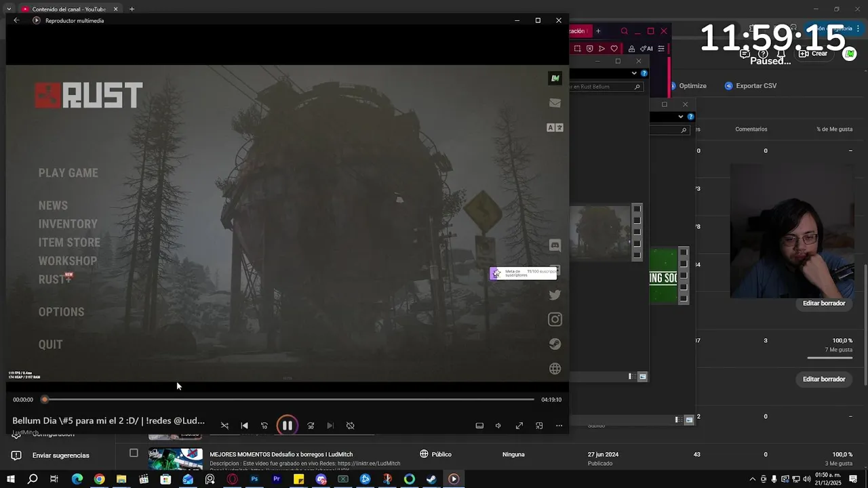Open the tab search dropdown in the browser
868x488 pixels.
(x=8, y=9)
